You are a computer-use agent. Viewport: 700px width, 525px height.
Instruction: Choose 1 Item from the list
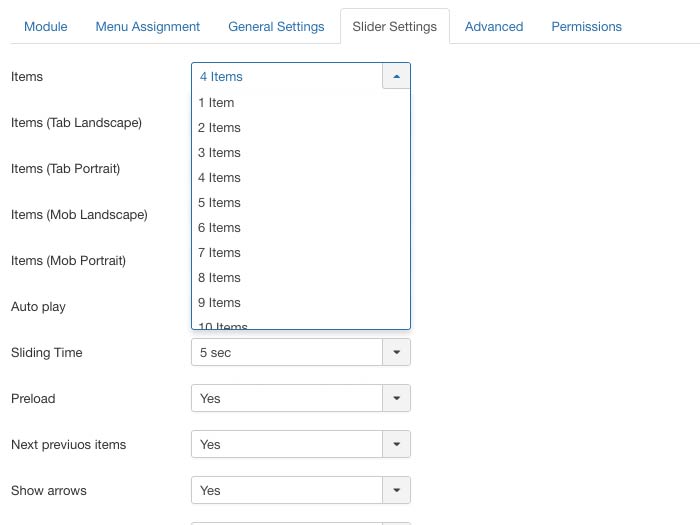pos(216,102)
